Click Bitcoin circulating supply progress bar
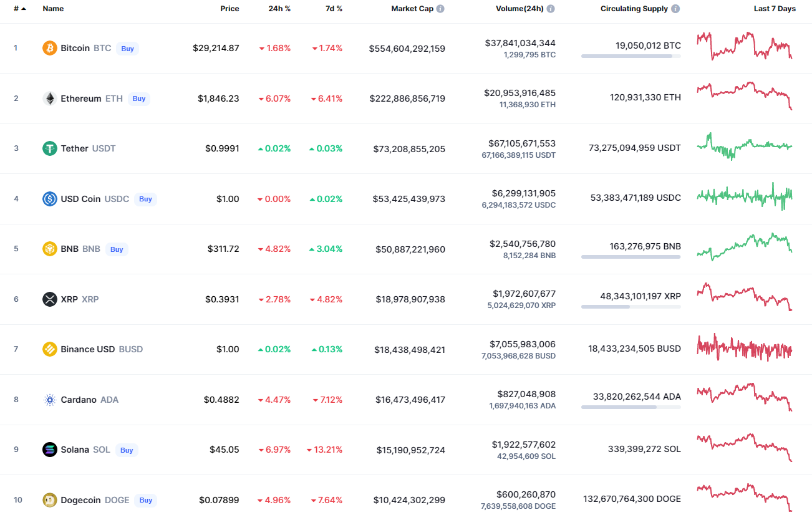Screen dimensions: 812x520 pos(631,56)
